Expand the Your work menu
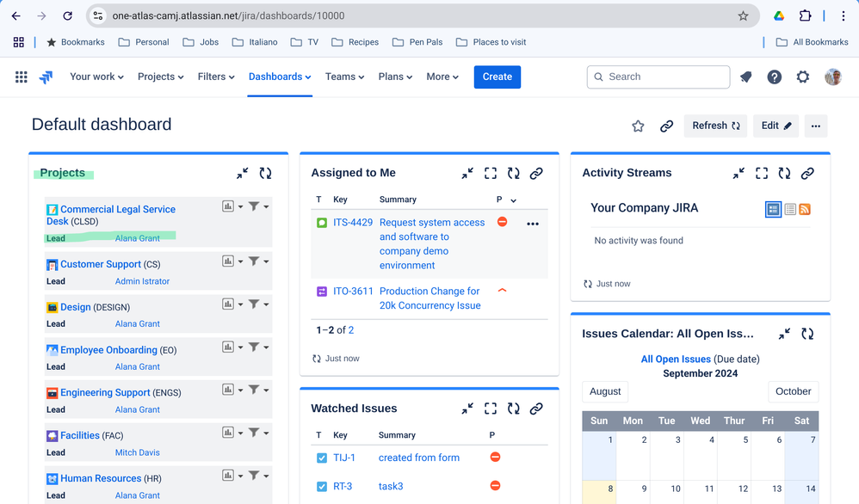The image size is (859, 504). tap(96, 77)
